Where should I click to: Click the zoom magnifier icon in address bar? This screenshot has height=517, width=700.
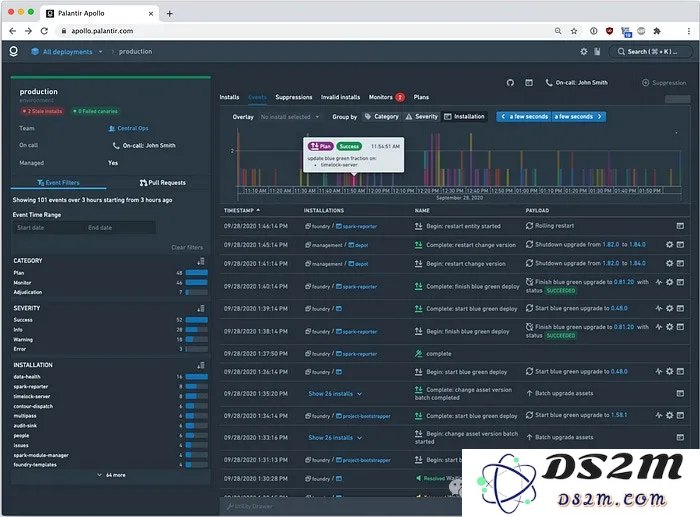[x=558, y=31]
